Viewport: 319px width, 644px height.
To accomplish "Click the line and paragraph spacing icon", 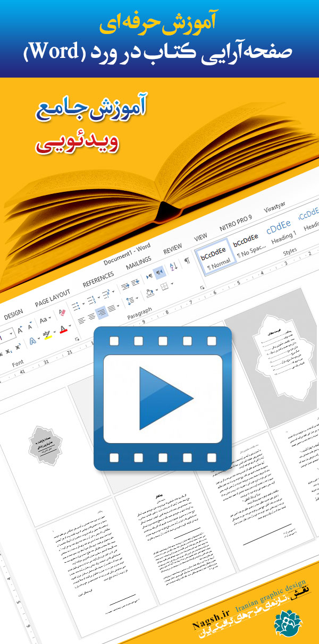I will click(x=130, y=301).
